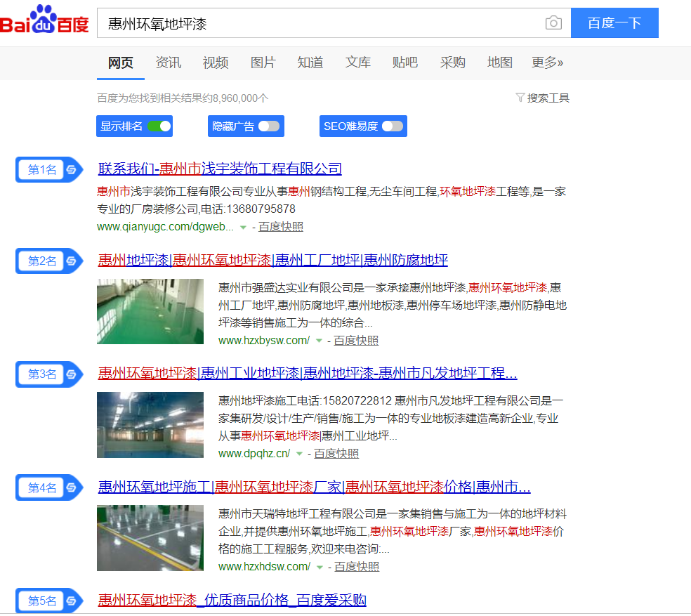The height and width of the screenshot is (616, 691).
Task: Expand dropdown arrow next to www.qianyugc.com URL
Action: pos(243,228)
